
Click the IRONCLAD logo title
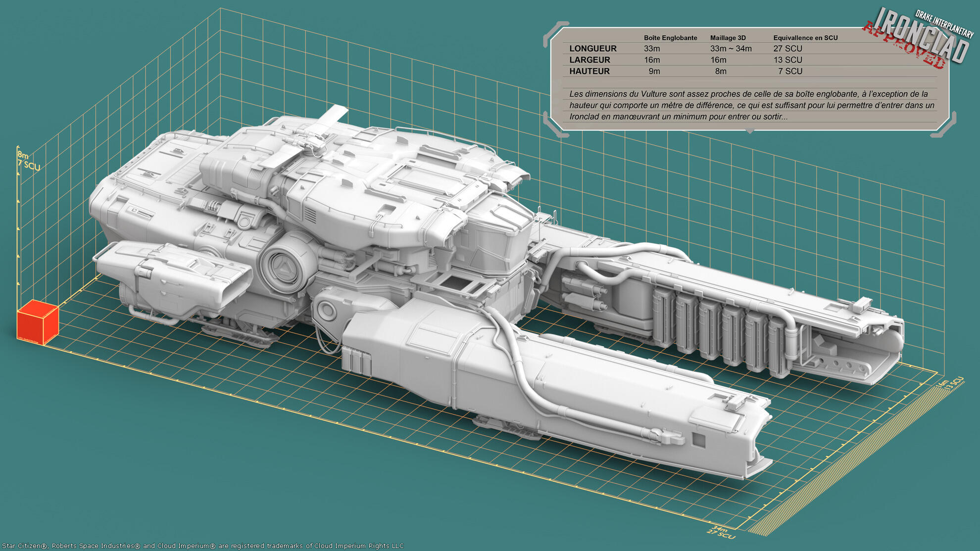click(x=921, y=36)
